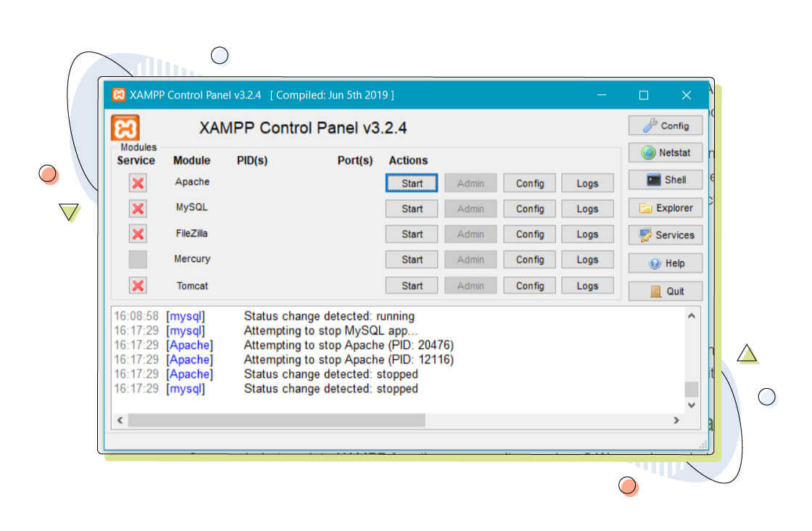Open the Config menu for FileZilla
Viewport: 812px width, 531px height.
coord(529,234)
